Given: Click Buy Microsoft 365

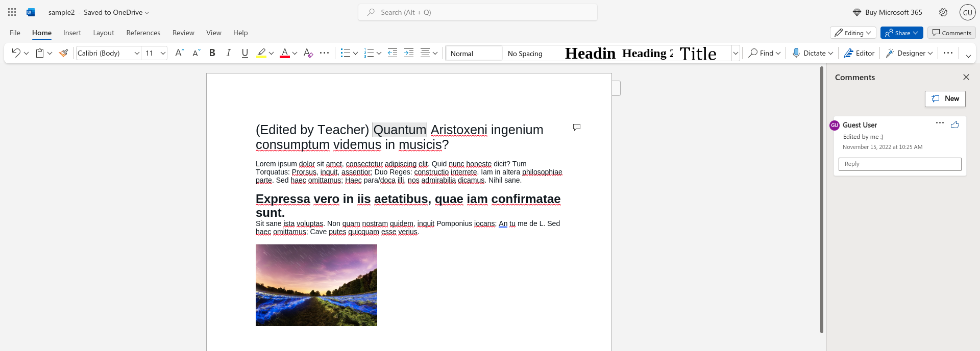Looking at the screenshot, I should (x=888, y=12).
